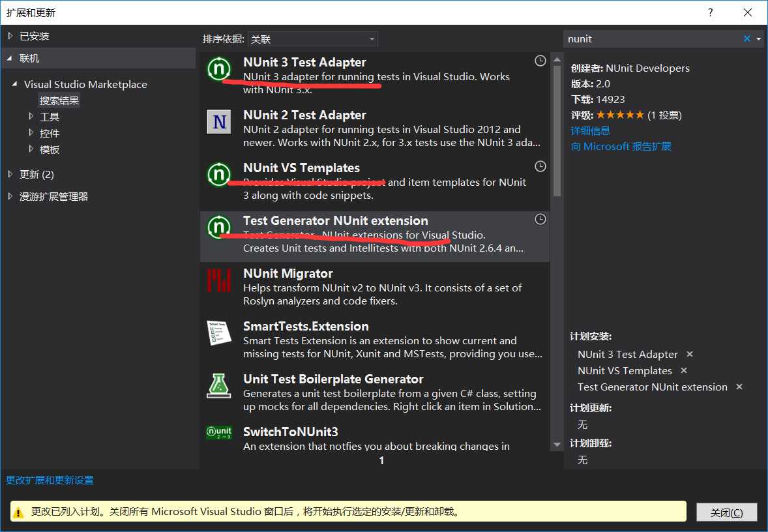The height and width of the screenshot is (532, 768).
Task: Open the help question mark button
Action: (x=710, y=13)
